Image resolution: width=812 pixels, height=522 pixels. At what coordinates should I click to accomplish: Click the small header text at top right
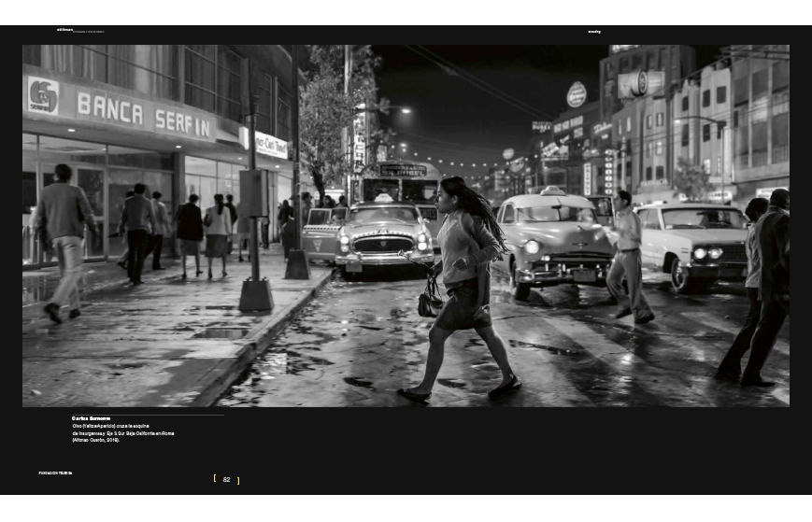[x=594, y=32]
